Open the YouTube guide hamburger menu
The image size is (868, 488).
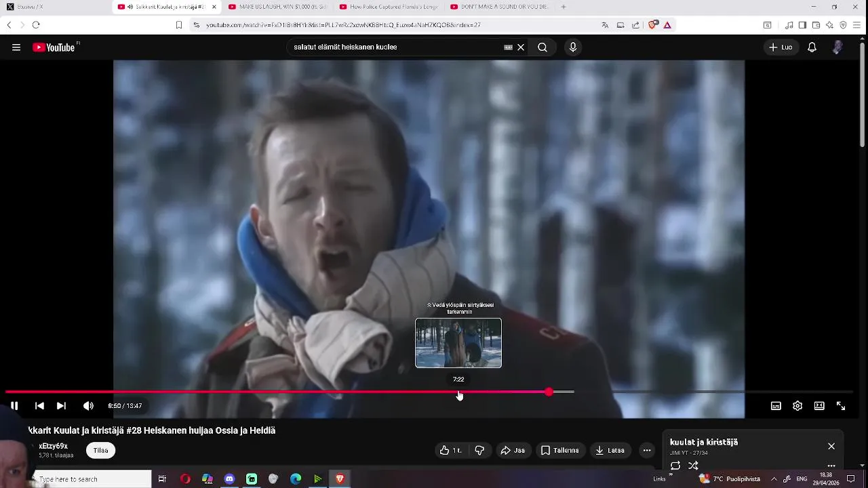click(x=16, y=47)
